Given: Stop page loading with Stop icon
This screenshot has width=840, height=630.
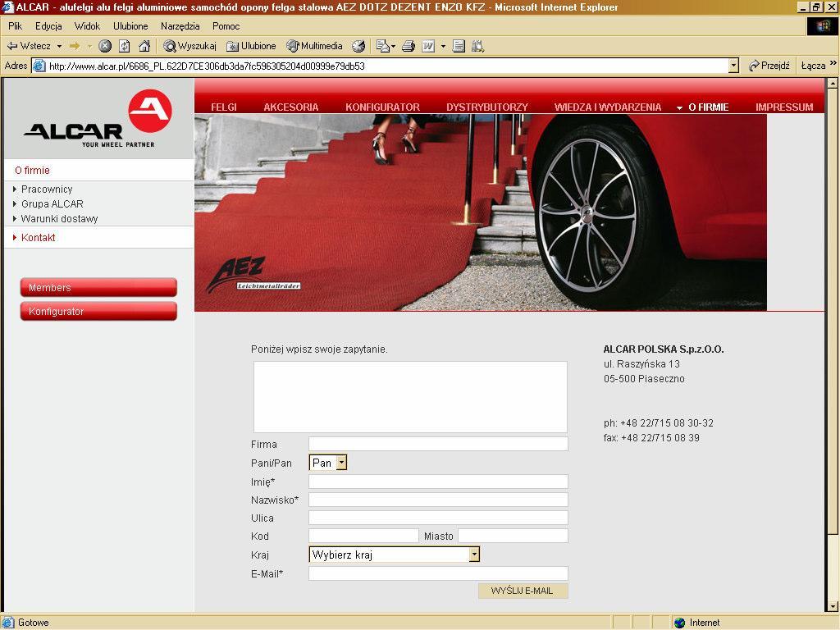Looking at the screenshot, I should (105, 46).
